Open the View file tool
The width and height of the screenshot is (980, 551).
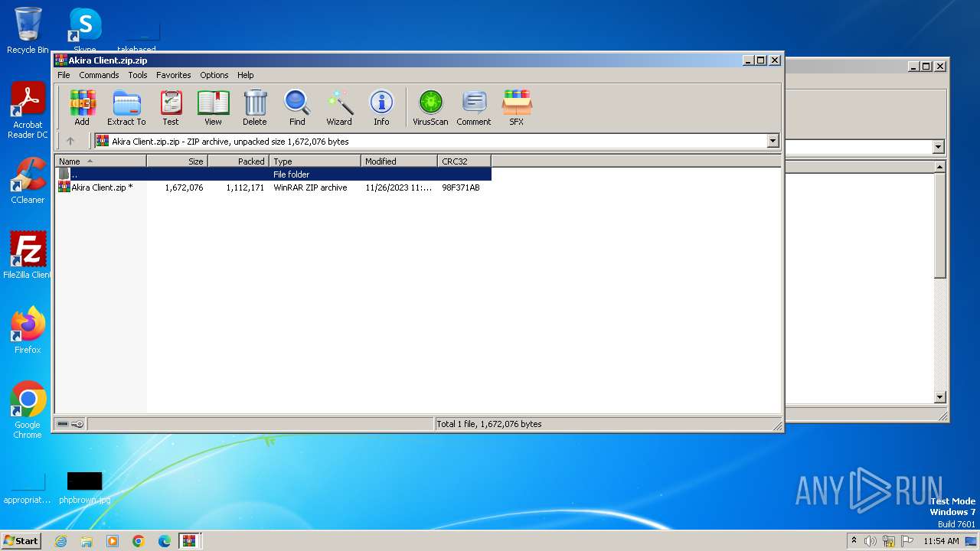pos(213,108)
